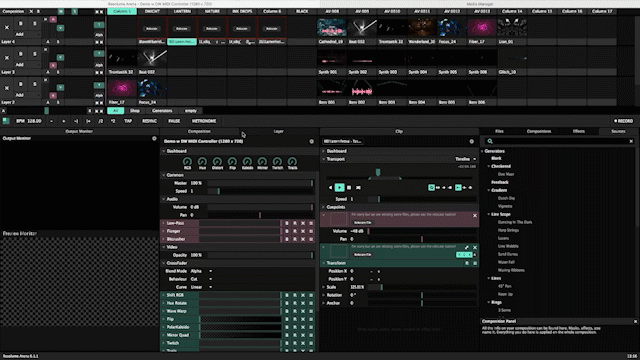This screenshot has width=640, height=360.
Task: Toggle Solo S on Layer 2
Action: tap(35, 84)
